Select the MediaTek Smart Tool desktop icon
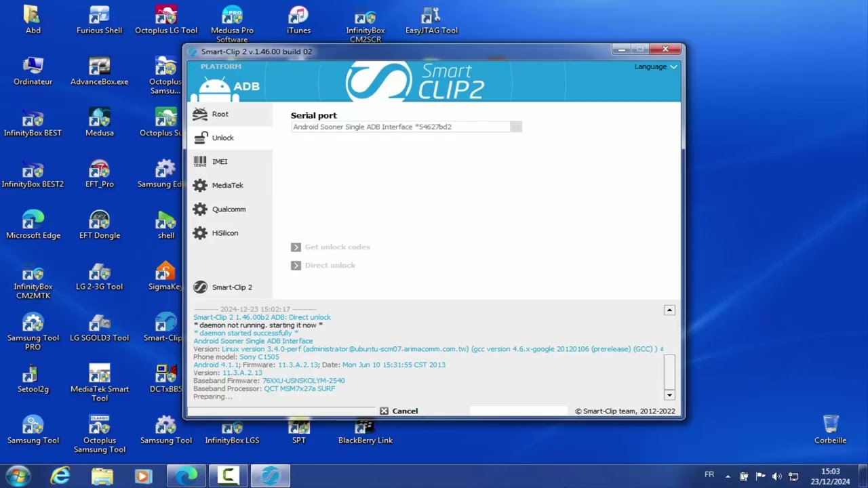 (99, 383)
